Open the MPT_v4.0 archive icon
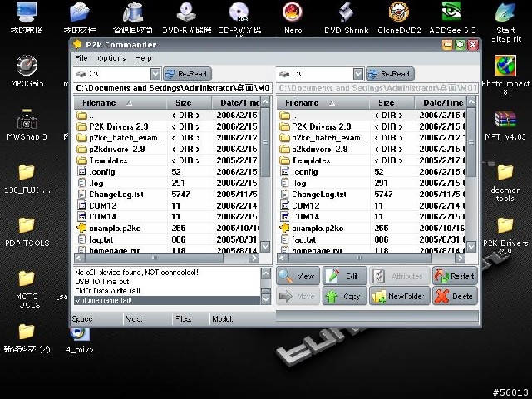 point(505,120)
